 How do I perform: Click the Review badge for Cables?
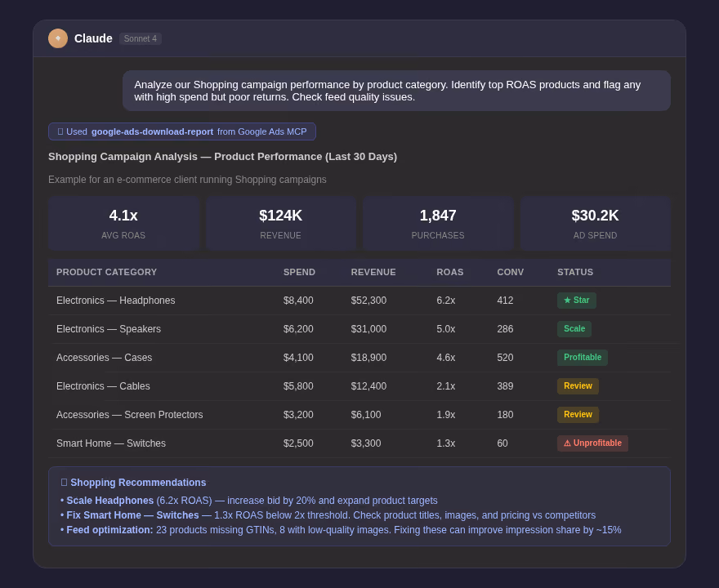(578, 386)
